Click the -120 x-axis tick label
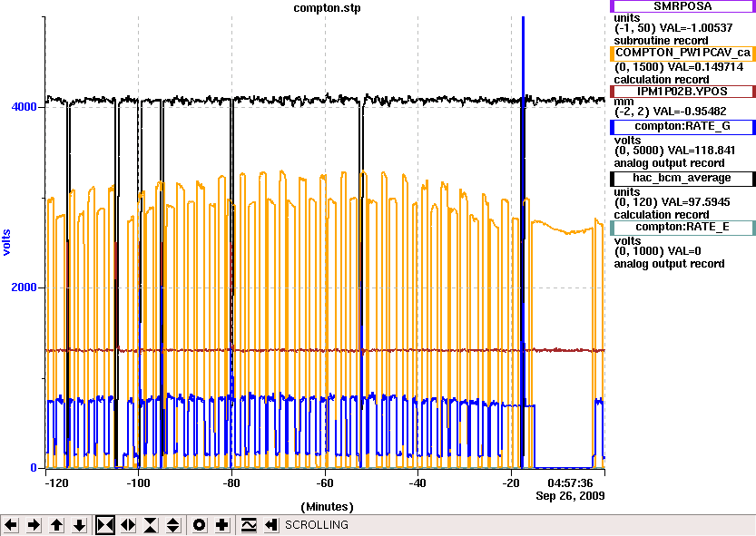This screenshot has height=536, width=756. 56,483
